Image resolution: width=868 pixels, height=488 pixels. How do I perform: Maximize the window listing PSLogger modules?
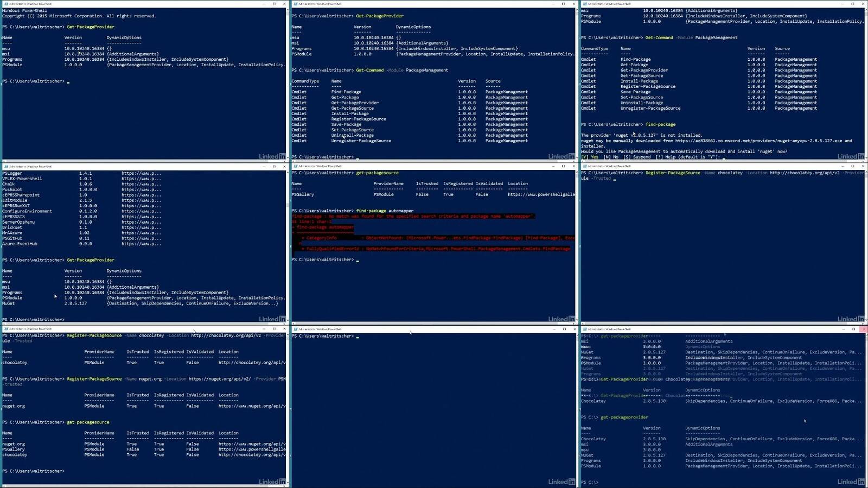pyautogui.click(x=274, y=167)
